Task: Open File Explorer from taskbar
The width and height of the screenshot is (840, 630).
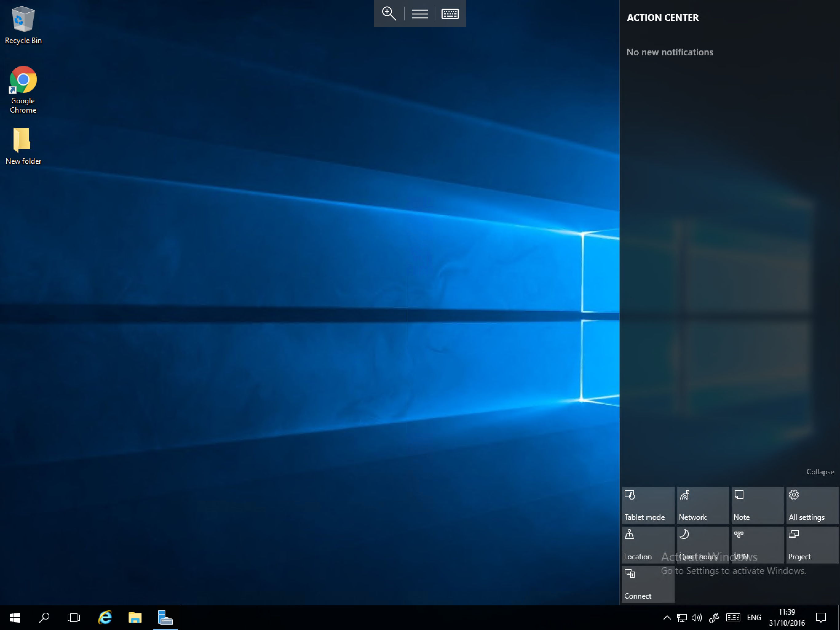Action: click(135, 617)
